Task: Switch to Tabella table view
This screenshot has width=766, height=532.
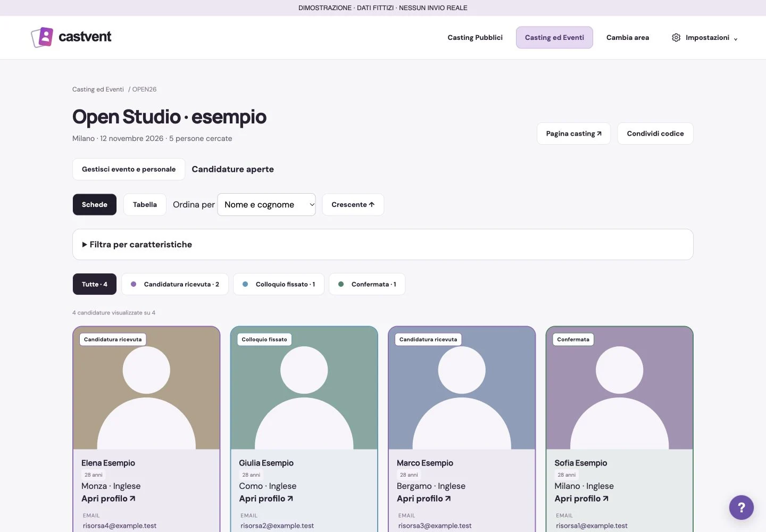Action: (x=145, y=205)
